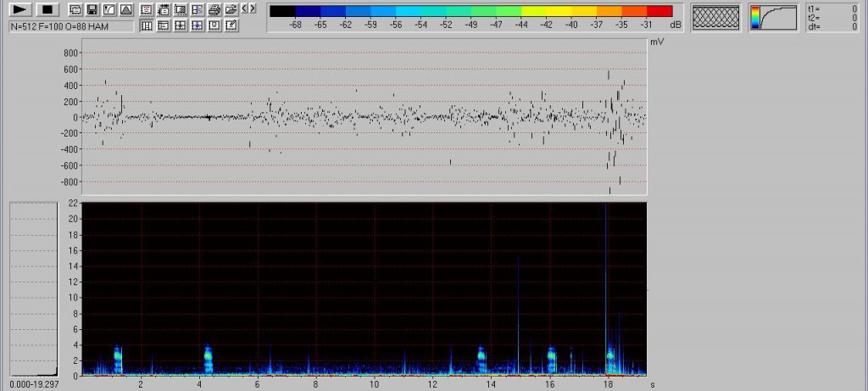868x391 pixels.
Task: Click the N=512 F=100 O=88 HAM parameter field
Action: (x=71, y=26)
